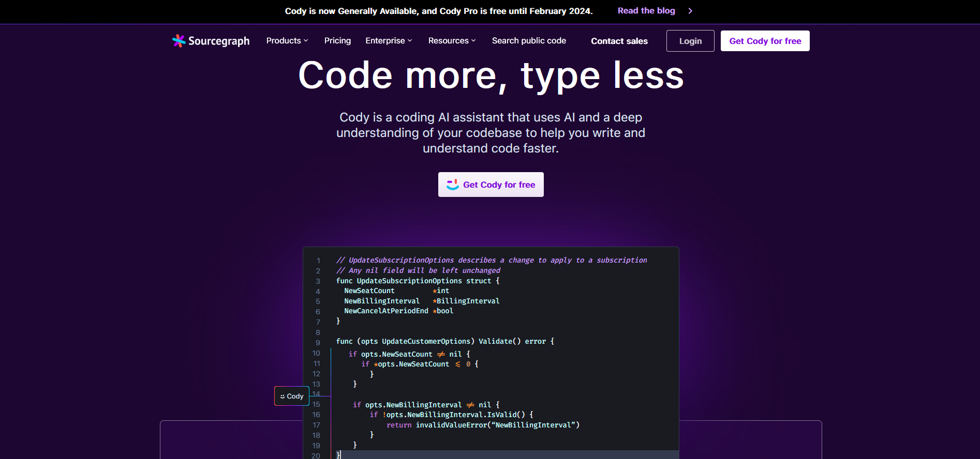Click the Sourcegraph wordmark text
This screenshot has height=459, width=980.
pos(219,41)
